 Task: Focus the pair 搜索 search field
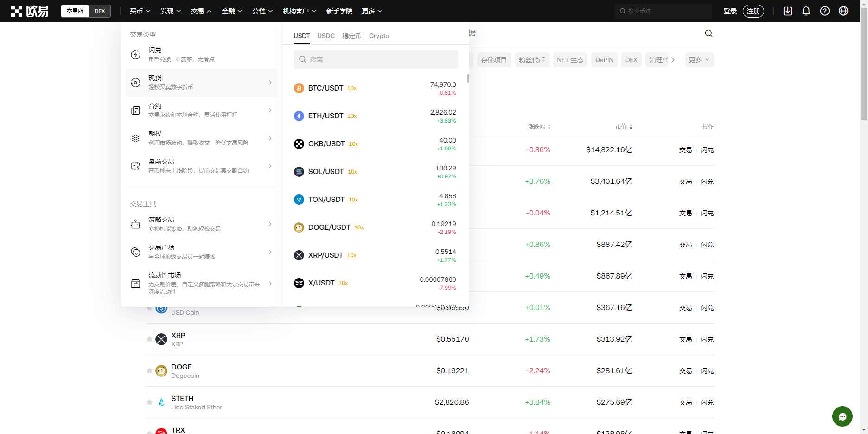pyautogui.click(x=376, y=59)
